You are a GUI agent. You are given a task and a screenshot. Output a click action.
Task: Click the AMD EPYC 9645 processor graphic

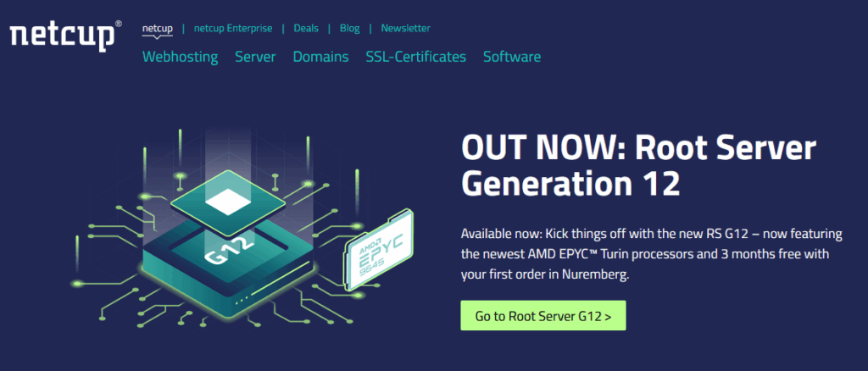[x=379, y=249]
